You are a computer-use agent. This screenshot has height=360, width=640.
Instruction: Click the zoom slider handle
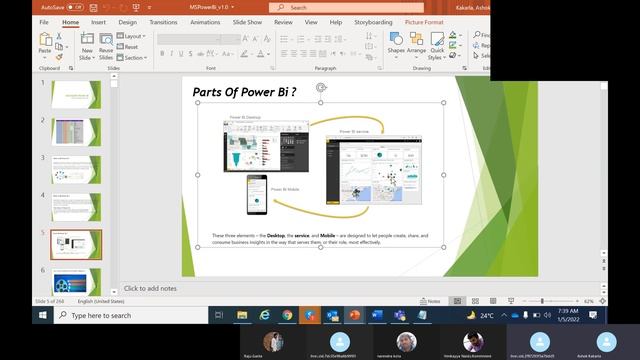[x=542, y=301]
